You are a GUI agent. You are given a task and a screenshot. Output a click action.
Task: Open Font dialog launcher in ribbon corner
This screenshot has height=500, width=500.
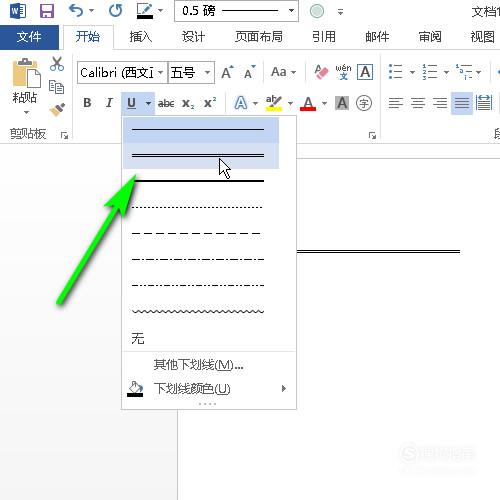pos(372,135)
